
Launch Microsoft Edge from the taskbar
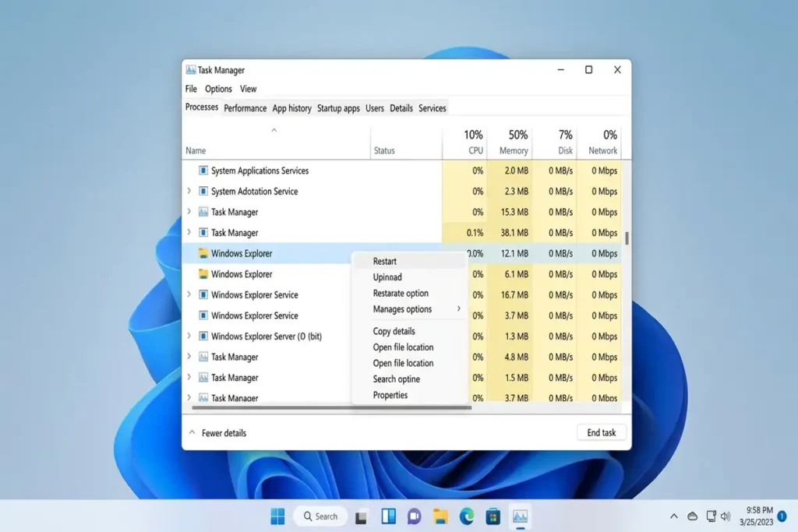pyautogui.click(x=467, y=516)
